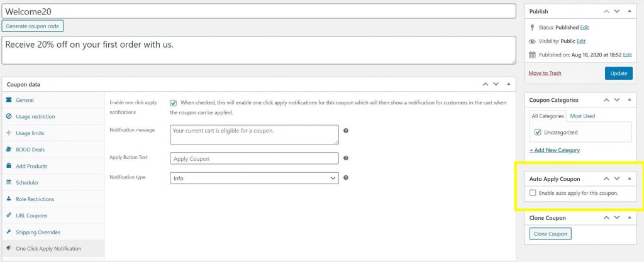Open the Notification type dropdown
This screenshot has width=644, height=262.
tap(254, 178)
